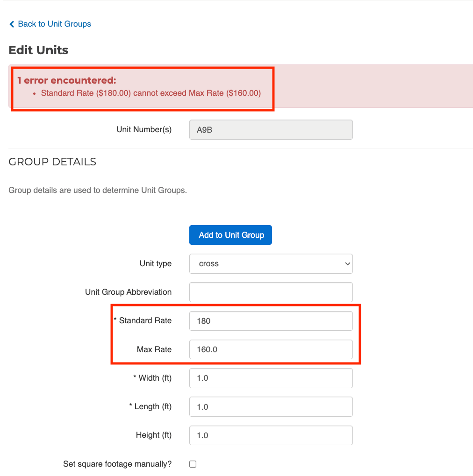The image size is (473, 476).
Task: Click the Max Rate field label
Action: pos(154,349)
